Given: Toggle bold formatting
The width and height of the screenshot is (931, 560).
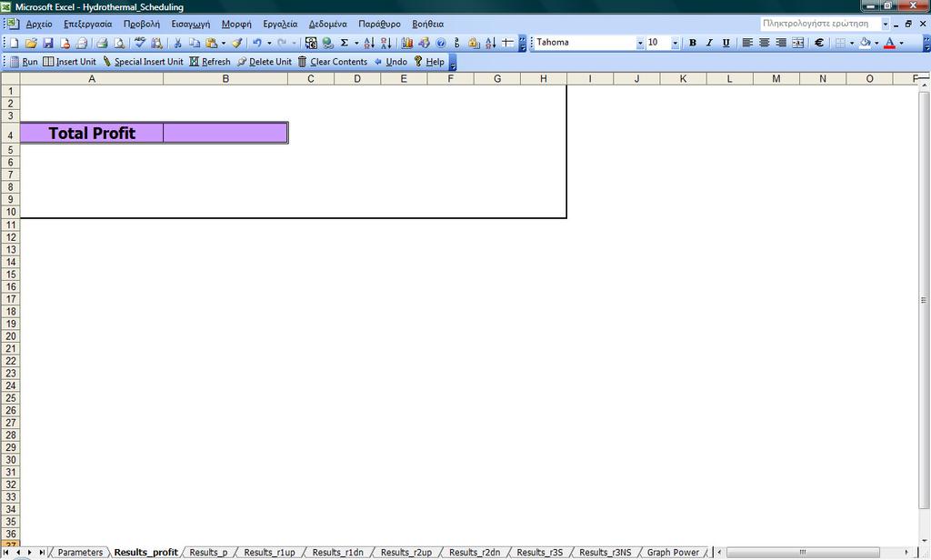Looking at the screenshot, I should (x=692, y=43).
